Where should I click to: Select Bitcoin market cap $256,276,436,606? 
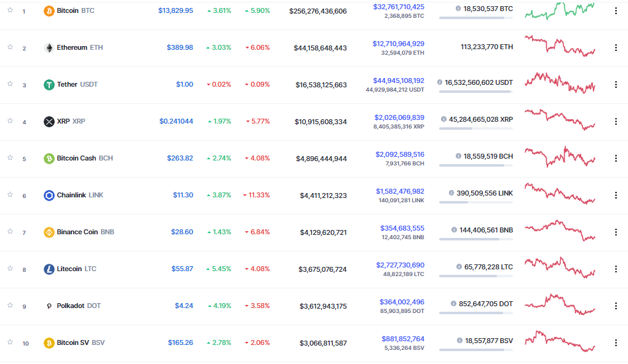coord(318,11)
